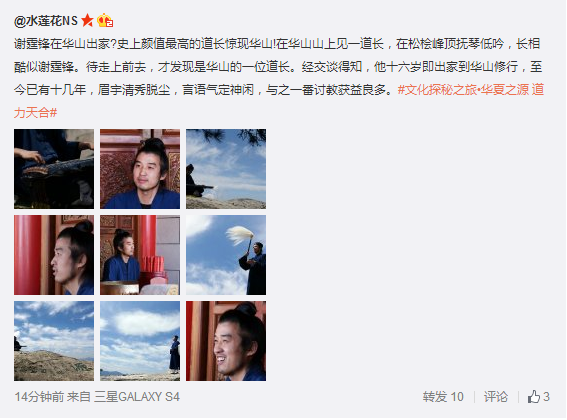Click 转发 10 to repost
Viewport: 567px width, 420px height.
point(443,397)
